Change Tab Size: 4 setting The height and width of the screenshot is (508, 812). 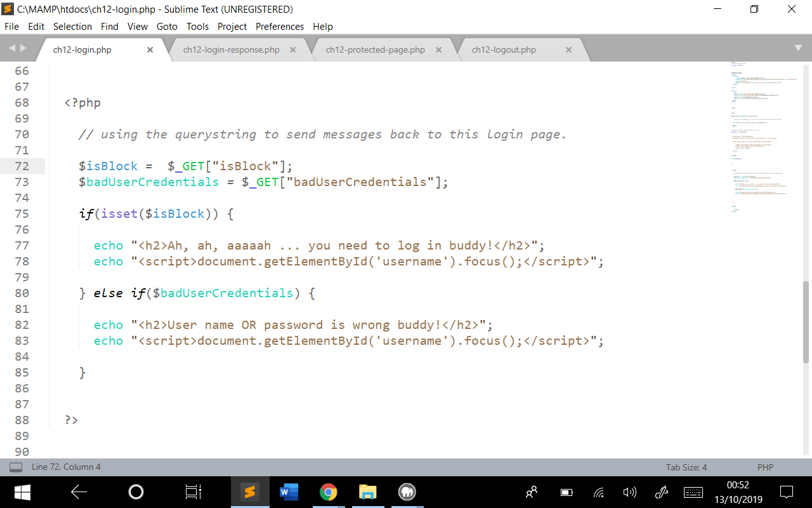tap(686, 467)
